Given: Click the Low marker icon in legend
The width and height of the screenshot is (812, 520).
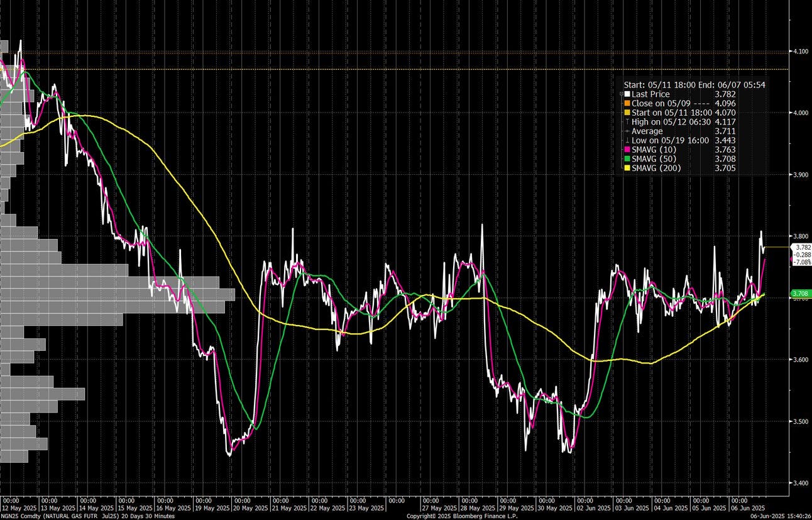Looking at the screenshot, I should coord(627,140).
